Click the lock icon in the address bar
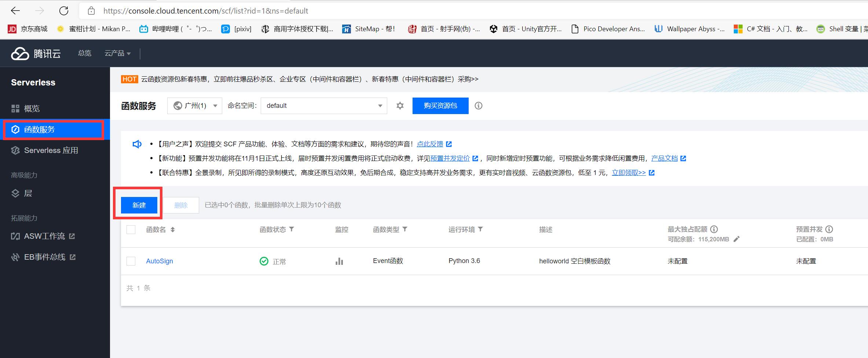This screenshot has width=868, height=358. [91, 11]
